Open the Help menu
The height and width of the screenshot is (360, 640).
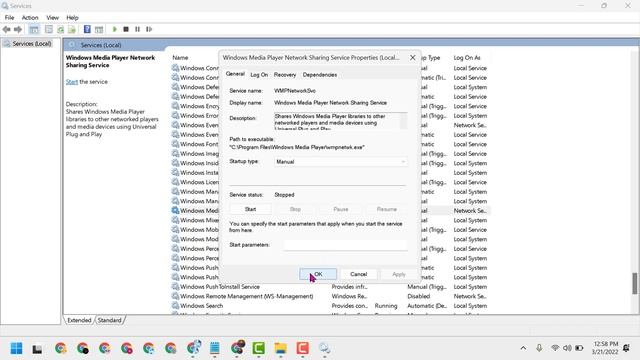point(72,18)
